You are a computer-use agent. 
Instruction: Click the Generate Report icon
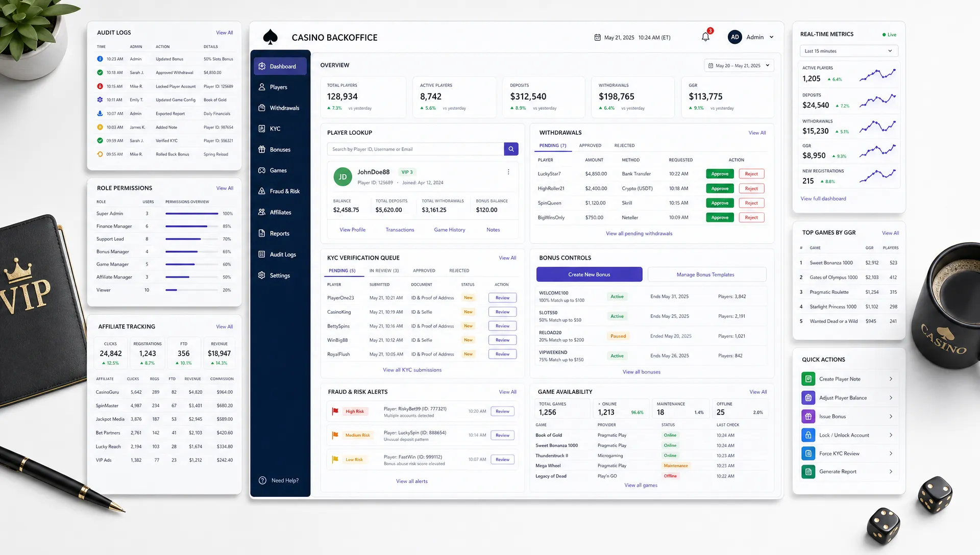point(808,472)
